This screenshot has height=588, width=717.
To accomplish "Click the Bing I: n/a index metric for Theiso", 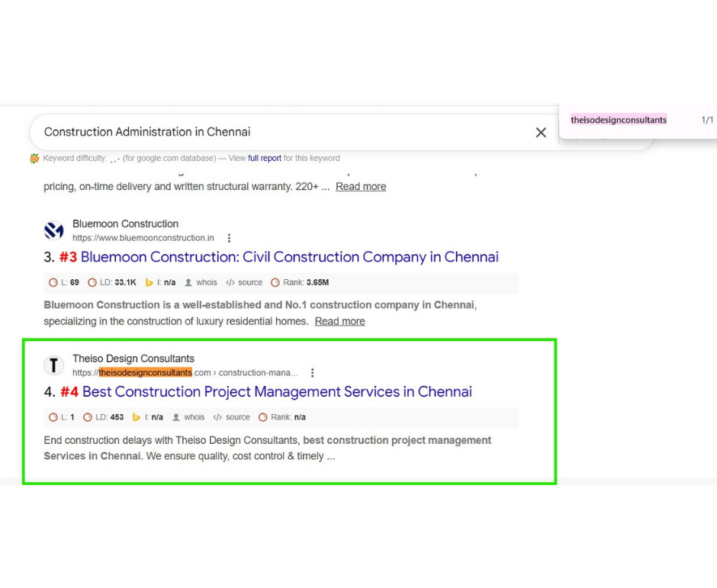I will tap(148, 417).
